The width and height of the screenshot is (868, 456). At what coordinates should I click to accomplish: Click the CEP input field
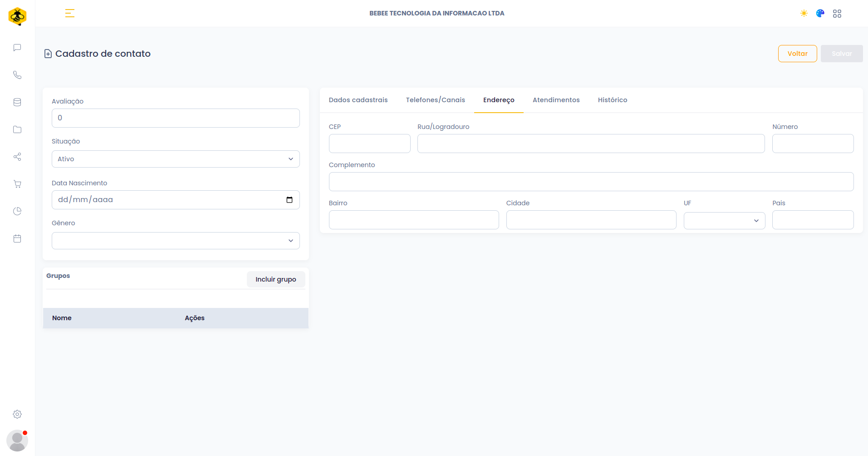369,144
